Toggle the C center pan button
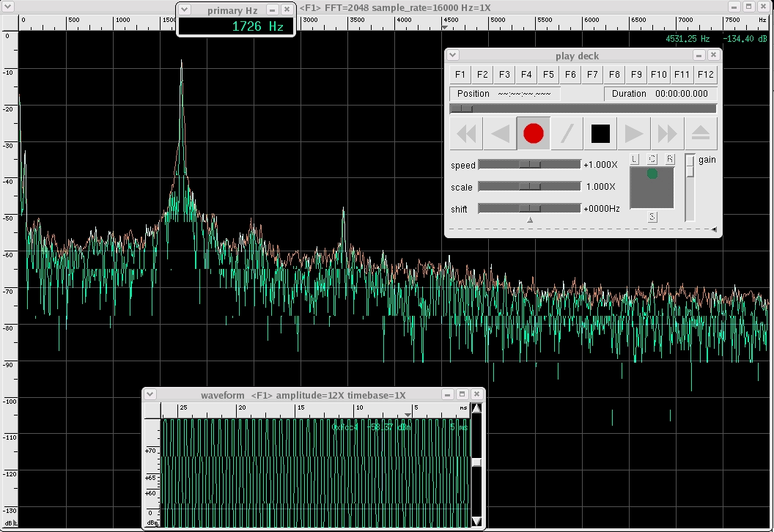 click(652, 159)
